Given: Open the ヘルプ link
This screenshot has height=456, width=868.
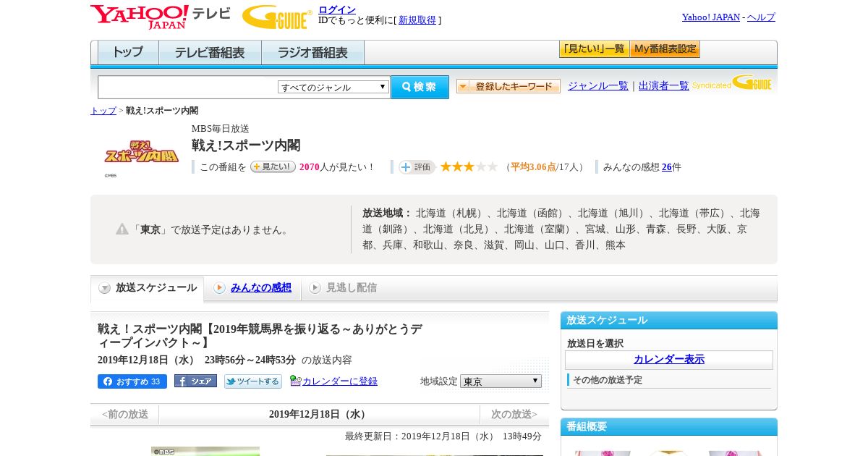Looking at the screenshot, I should click(761, 17).
